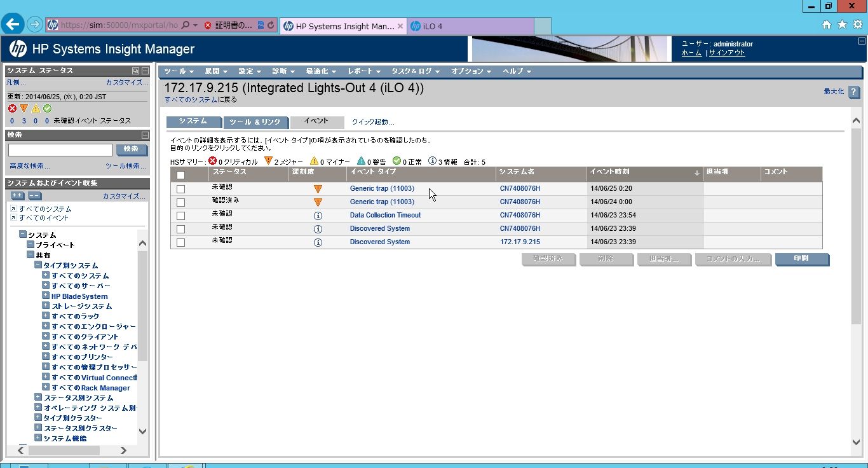This screenshot has width=868, height=468.
Task: Click すべてのシステムに戻る link
Action: (x=200, y=100)
